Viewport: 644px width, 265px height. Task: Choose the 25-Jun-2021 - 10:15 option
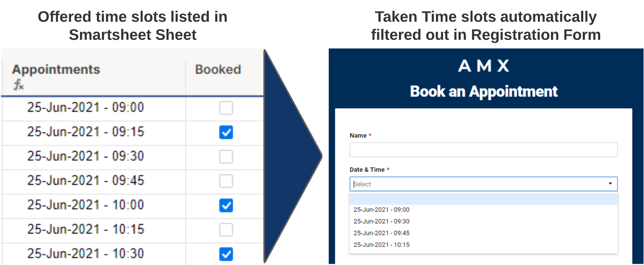[x=381, y=245]
